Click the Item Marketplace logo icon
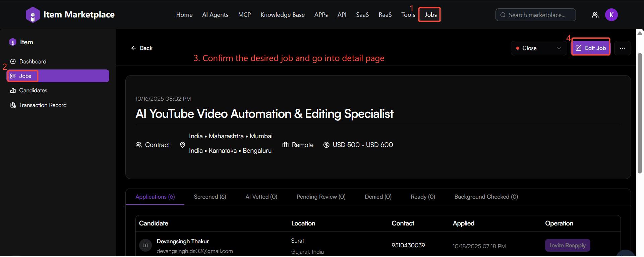Screen dimensions: 644x257 33,15
